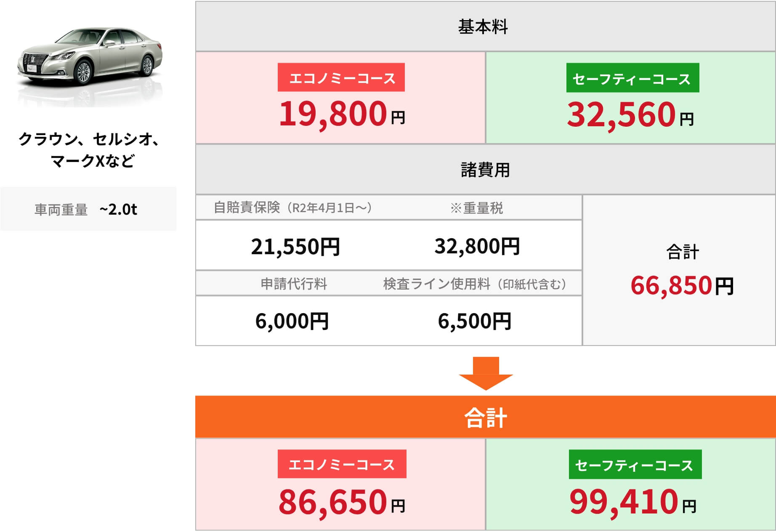Image resolution: width=776 pixels, height=532 pixels.
Task: Select the red エコノミーコース badge under 基本料
Action: click(x=341, y=77)
